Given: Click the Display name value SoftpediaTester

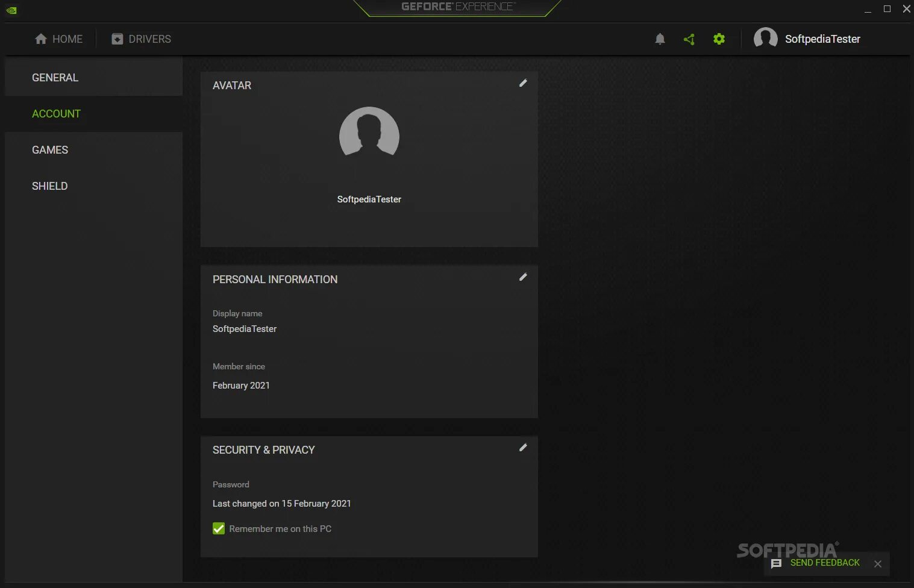Looking at the screenshot, I should click(245, 329).
